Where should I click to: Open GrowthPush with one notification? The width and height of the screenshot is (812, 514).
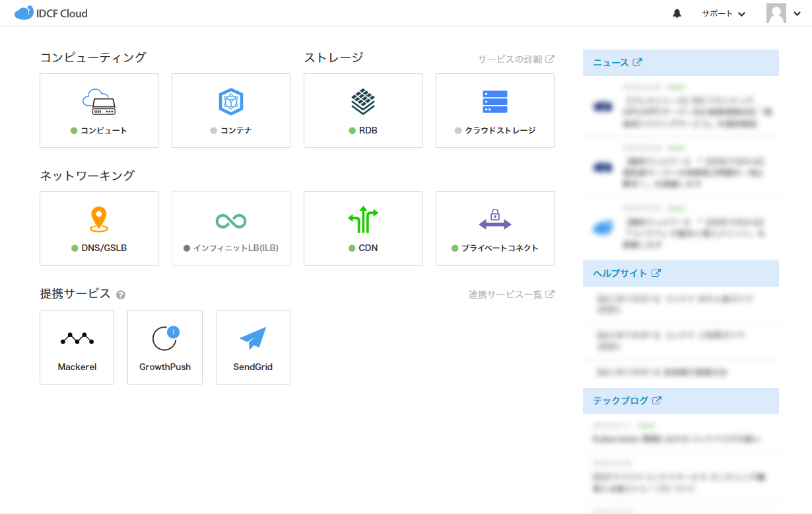[x=164, y=347]
